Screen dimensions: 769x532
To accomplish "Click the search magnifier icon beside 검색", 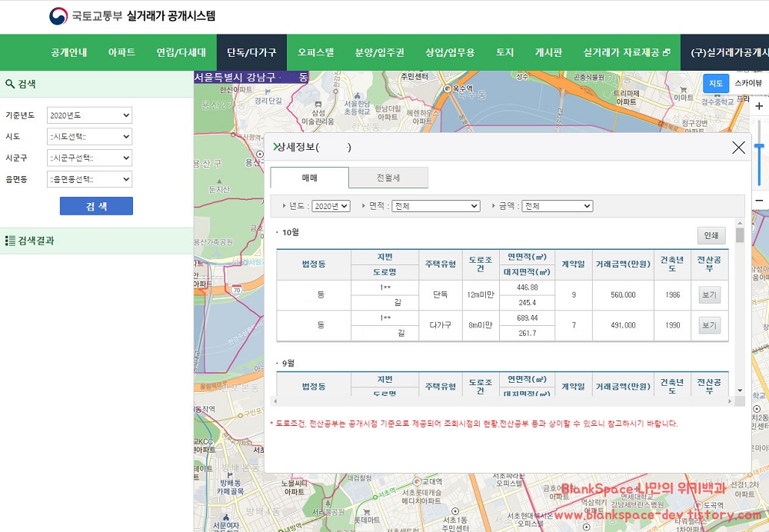I will [x=10, y=84].
